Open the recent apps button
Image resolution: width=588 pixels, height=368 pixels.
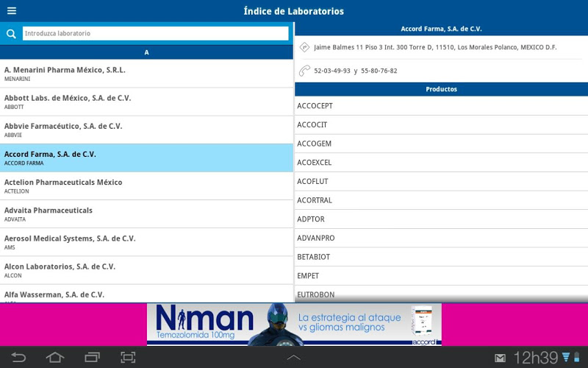(x=92, y=357)
